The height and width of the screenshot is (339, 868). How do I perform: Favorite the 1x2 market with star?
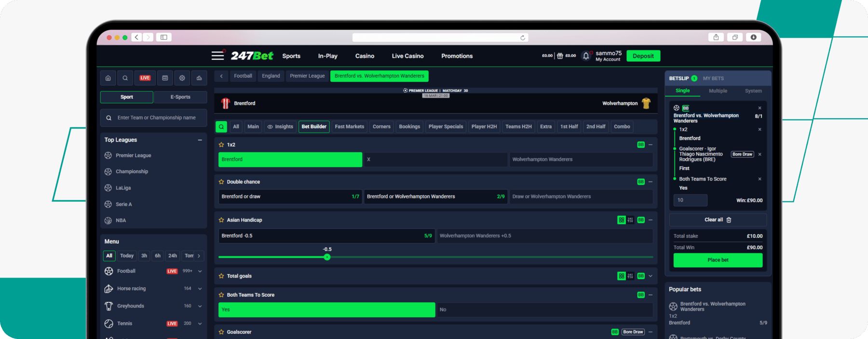[221, 145]
